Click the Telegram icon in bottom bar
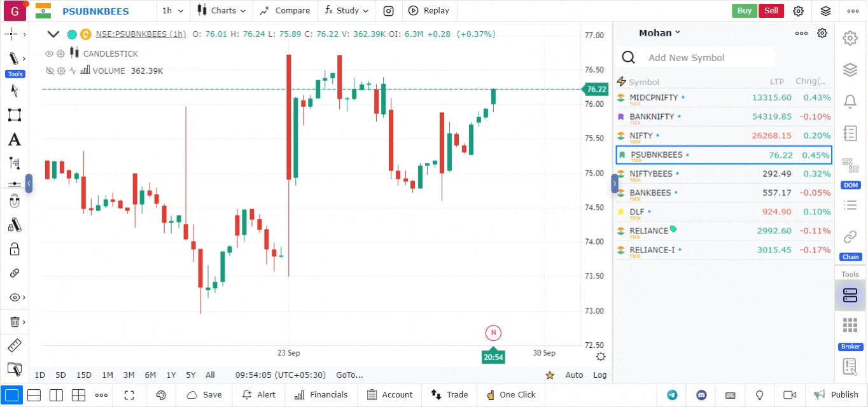The width and height of the screenshot is (868, 407). pyautogui.click(x=672, y=395)
